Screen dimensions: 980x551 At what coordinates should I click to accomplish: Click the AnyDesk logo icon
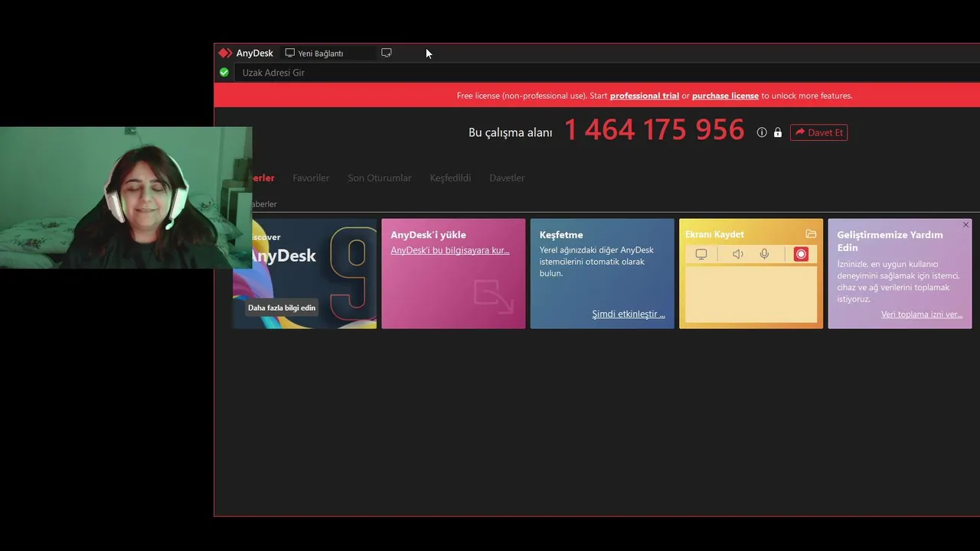pyautogui.click(x=225, y=53)
